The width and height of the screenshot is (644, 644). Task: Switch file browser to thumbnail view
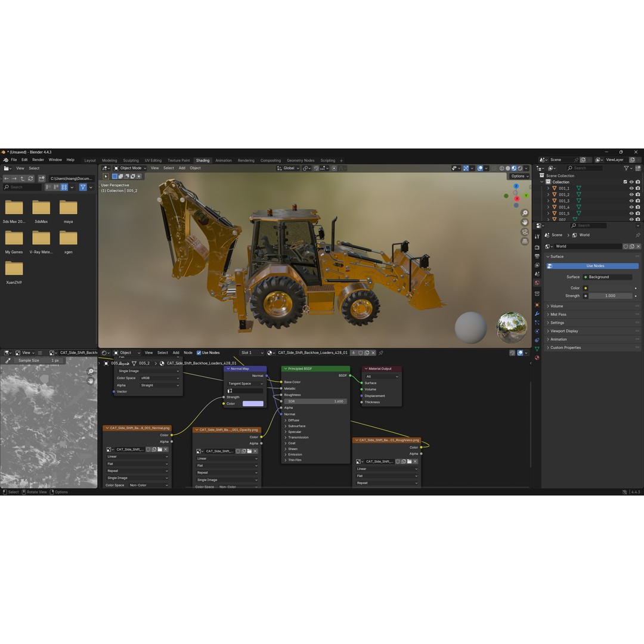coord(64,187)
